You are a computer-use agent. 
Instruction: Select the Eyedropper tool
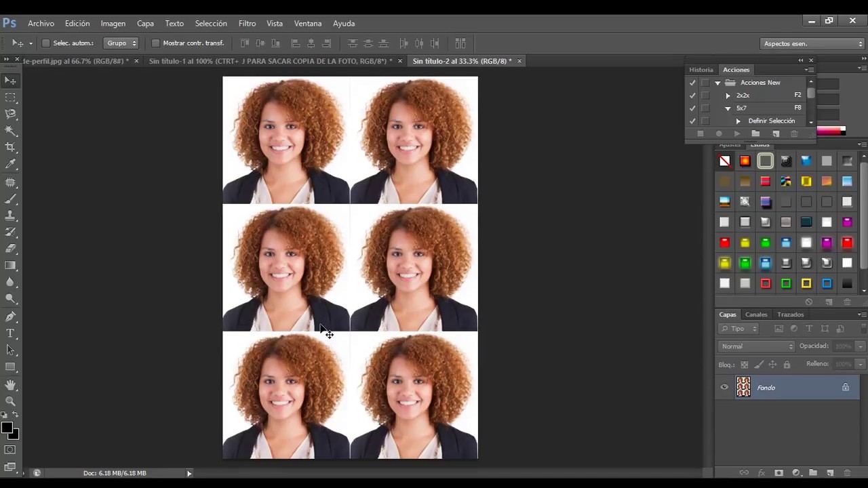coord(10,164)
